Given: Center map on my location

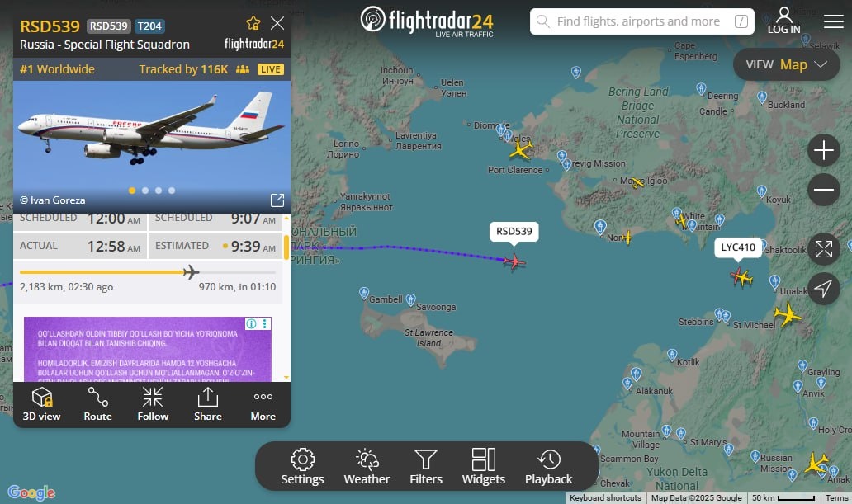Looking at the screenshot, I should click(x=824, y=289).
